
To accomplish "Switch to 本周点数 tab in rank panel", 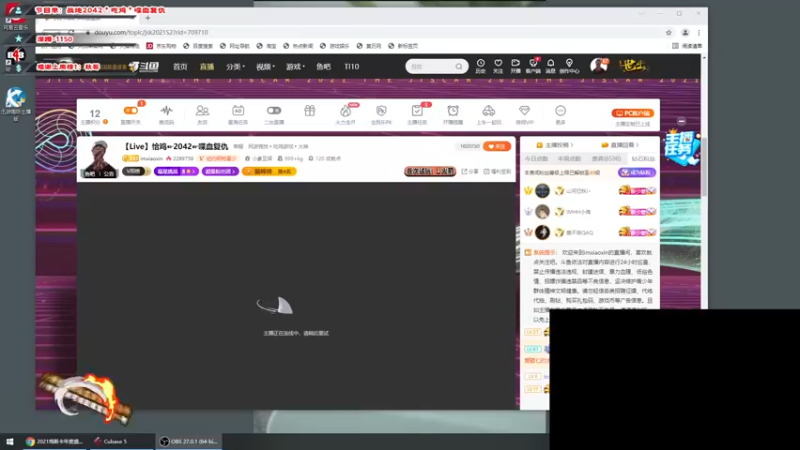I will coord(569,159).
